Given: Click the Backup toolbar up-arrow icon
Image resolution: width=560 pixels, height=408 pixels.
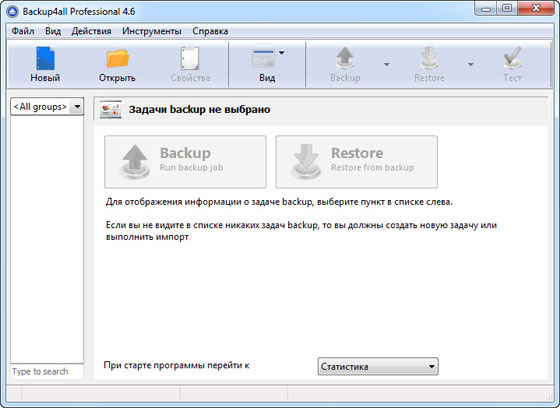Looking at the screenshot, I should (x=345, y=58).
